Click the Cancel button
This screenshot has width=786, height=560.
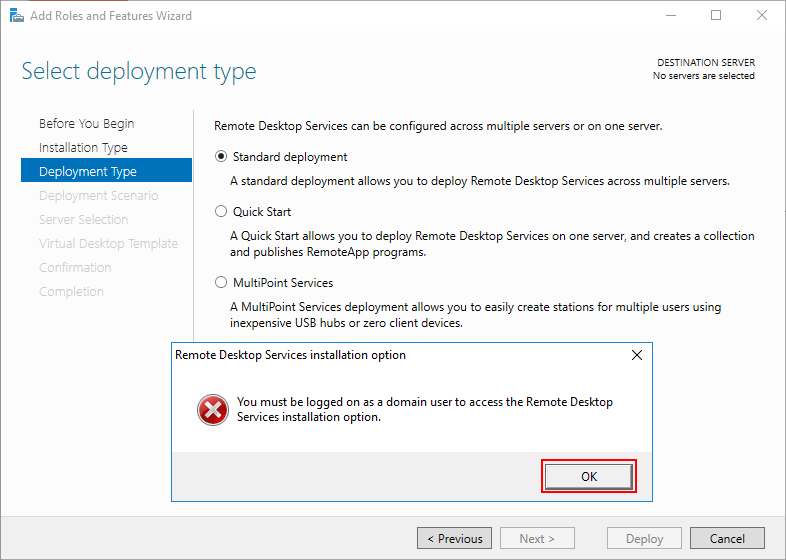tap(727, 538)
